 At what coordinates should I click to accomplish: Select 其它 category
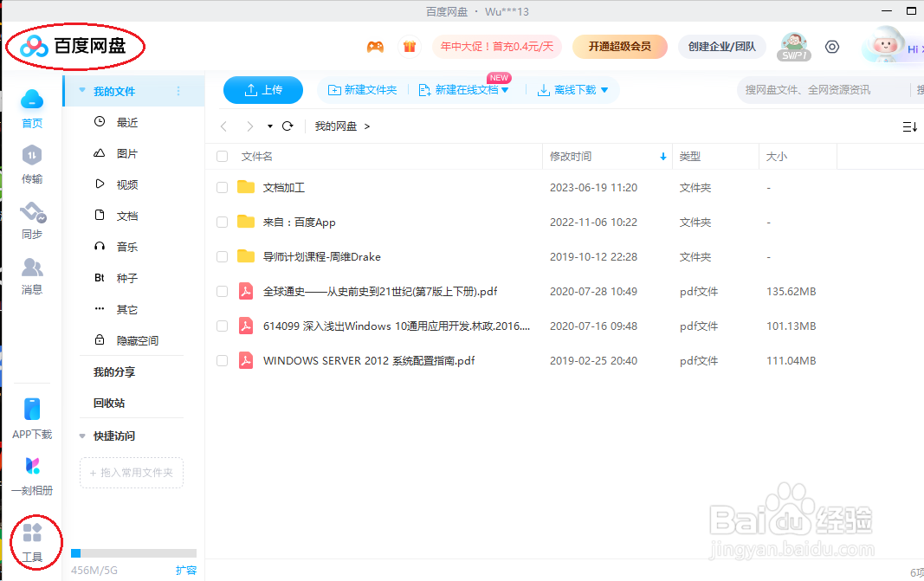click(x=127, y=309)
